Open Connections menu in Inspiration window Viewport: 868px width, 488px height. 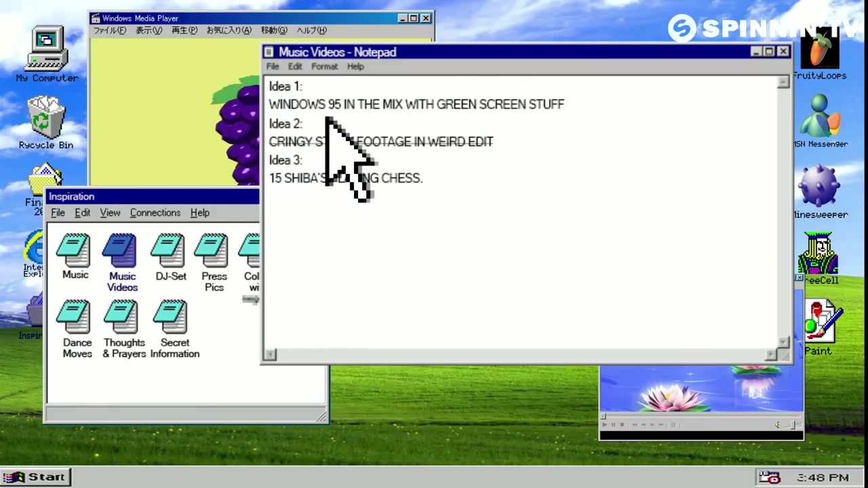tap(155, 213)
